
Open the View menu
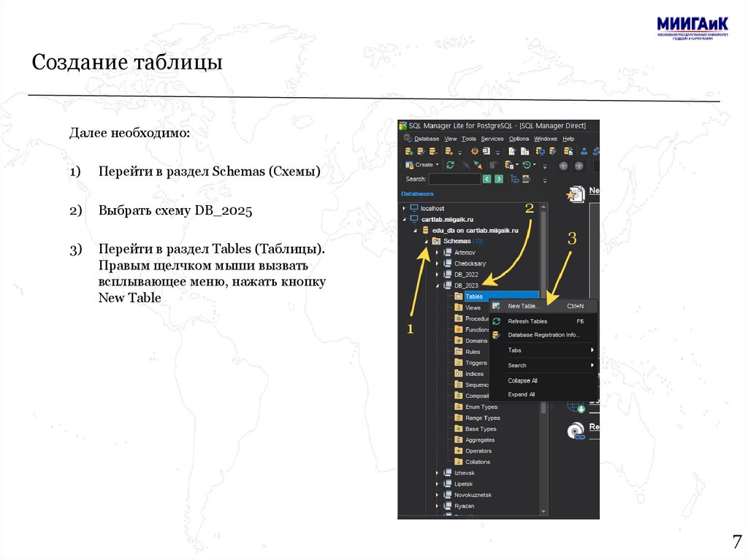450,139
